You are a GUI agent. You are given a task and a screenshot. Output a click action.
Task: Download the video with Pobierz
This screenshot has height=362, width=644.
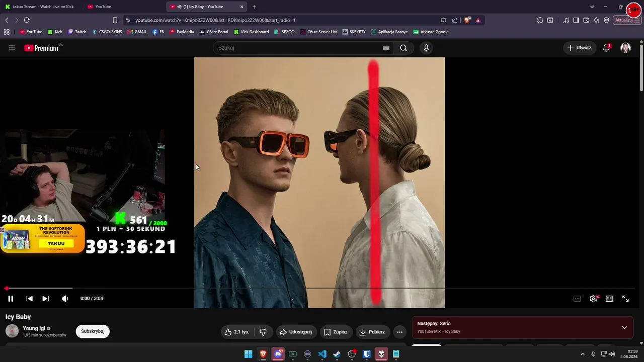372,332
